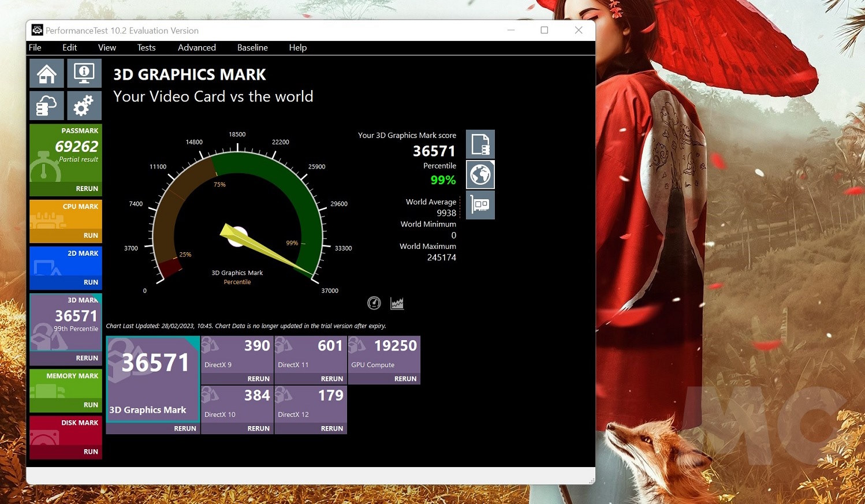Open settings with the gears icon
Viewport: 865px width, 504px height.
coord(84,106)
